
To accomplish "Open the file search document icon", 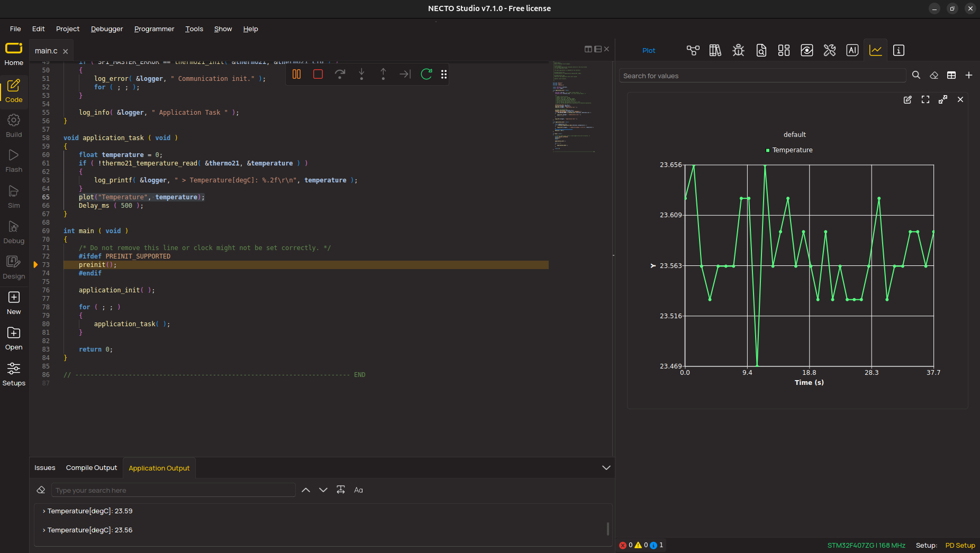I will pos(761,50).
